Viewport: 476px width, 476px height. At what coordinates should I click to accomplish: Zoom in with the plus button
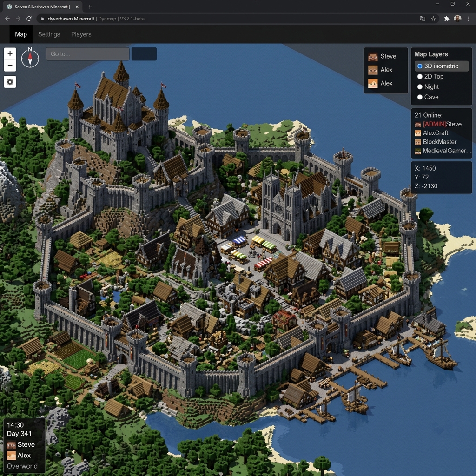10,53
